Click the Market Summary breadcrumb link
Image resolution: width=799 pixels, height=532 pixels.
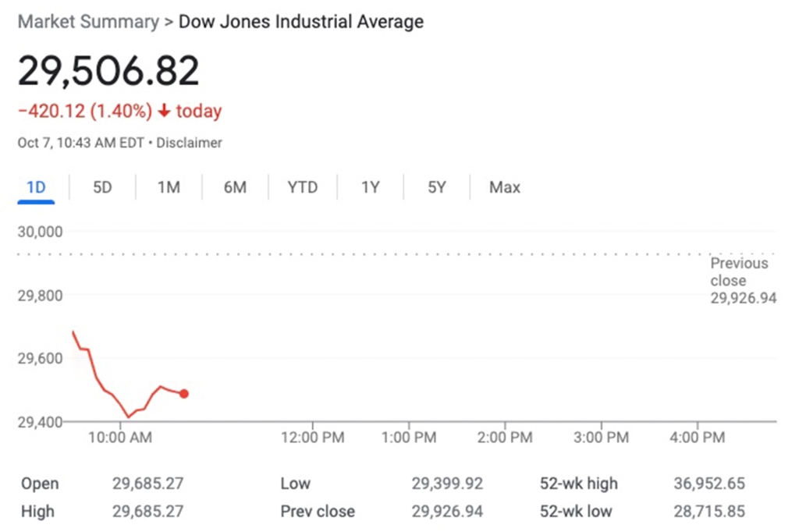coord(87,21)
